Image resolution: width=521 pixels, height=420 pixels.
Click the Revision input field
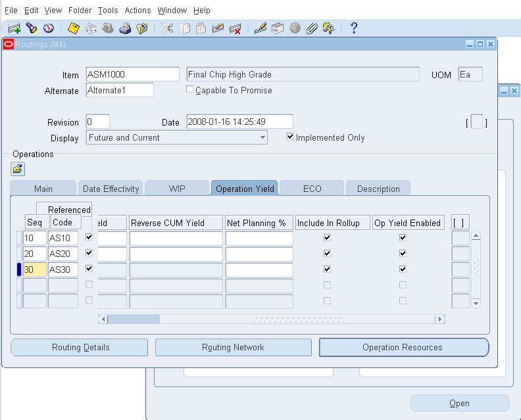97,122
